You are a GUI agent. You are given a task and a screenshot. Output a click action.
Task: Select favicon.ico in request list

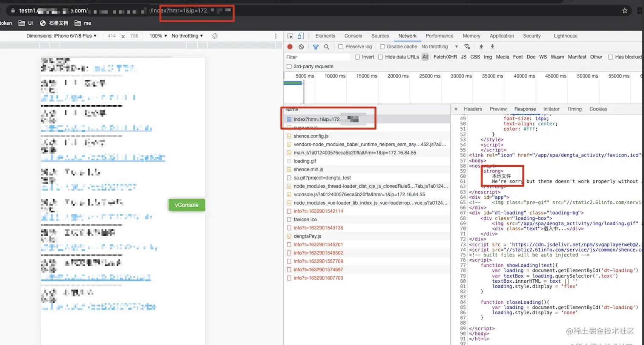(367, 220)
